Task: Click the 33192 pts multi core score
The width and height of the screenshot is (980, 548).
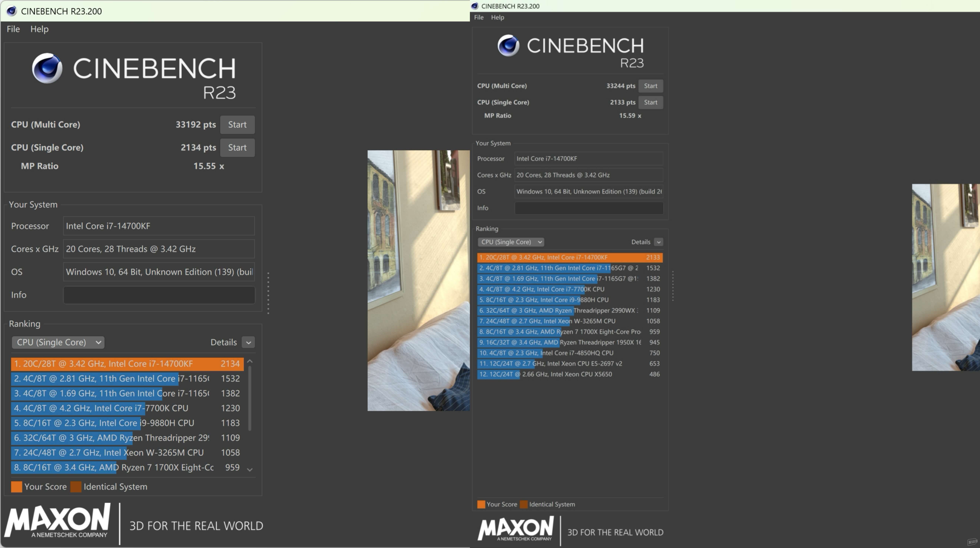Action: [x=195, y=125]
